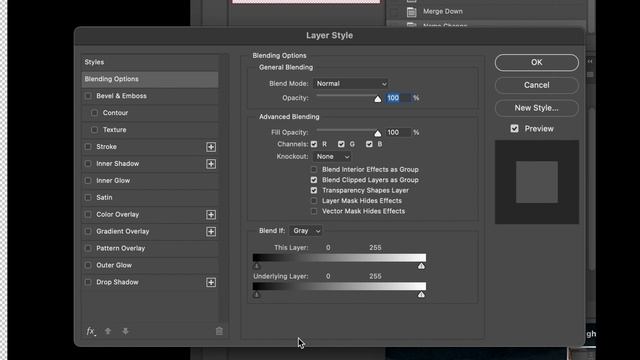Uncheck the R channel checkbox

click(314, 144)
